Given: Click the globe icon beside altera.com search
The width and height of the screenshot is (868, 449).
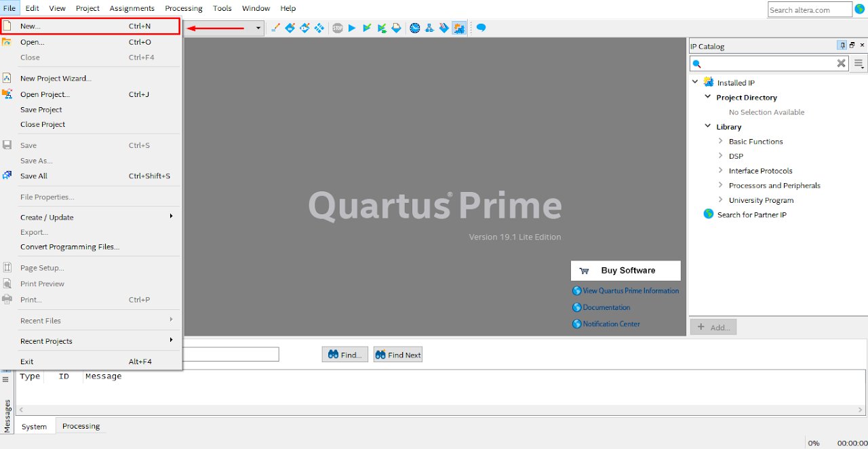Looking at the screenshot, I should [860, 9].
